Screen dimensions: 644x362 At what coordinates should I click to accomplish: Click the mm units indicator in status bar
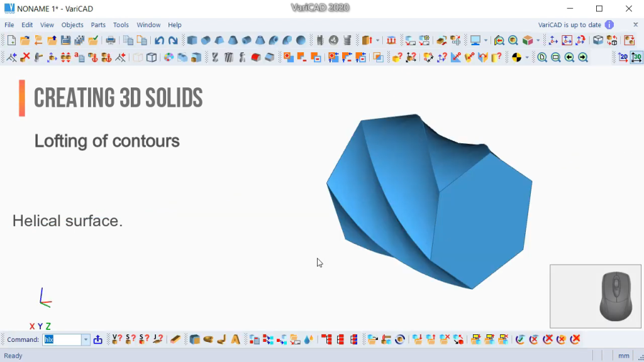(623, 356)
